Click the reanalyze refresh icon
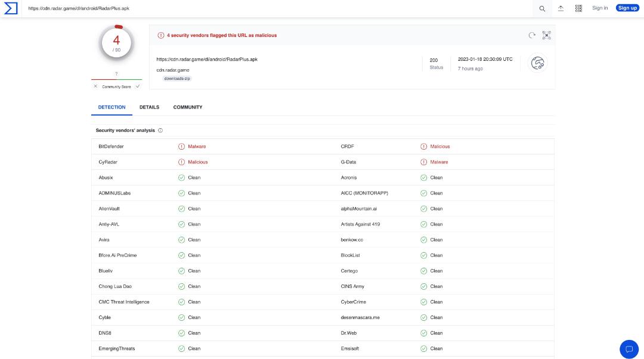The height and width of the screenshot is (359, 644). coord(532,35)
